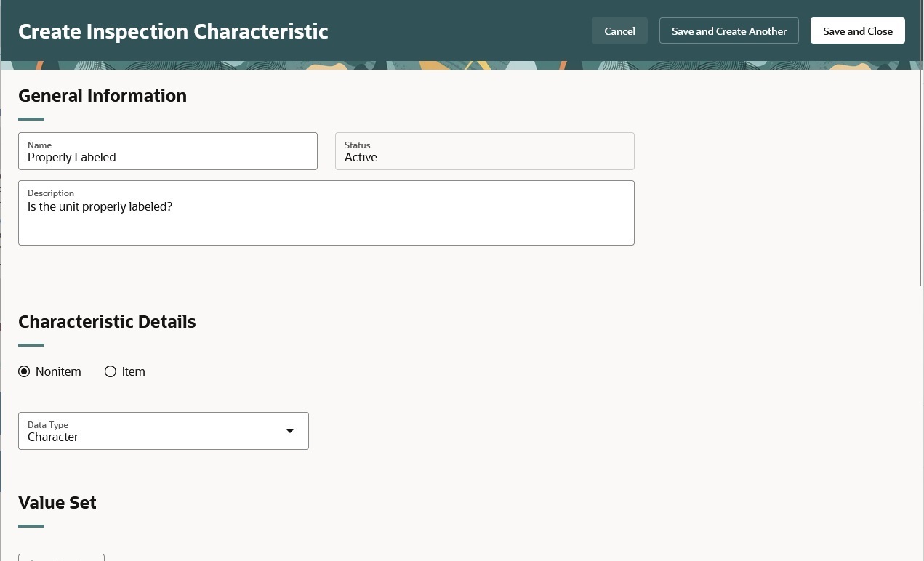Expand the Data Type selector arrow
The width and height of the screenshot is (924, 561).
(289, 431)
